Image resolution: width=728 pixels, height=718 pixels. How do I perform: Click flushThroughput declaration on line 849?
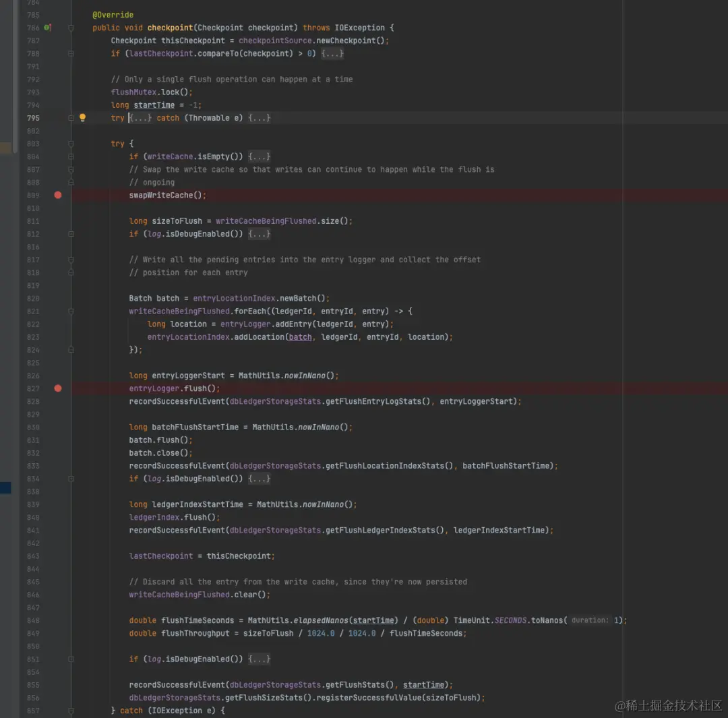(195, 634)
